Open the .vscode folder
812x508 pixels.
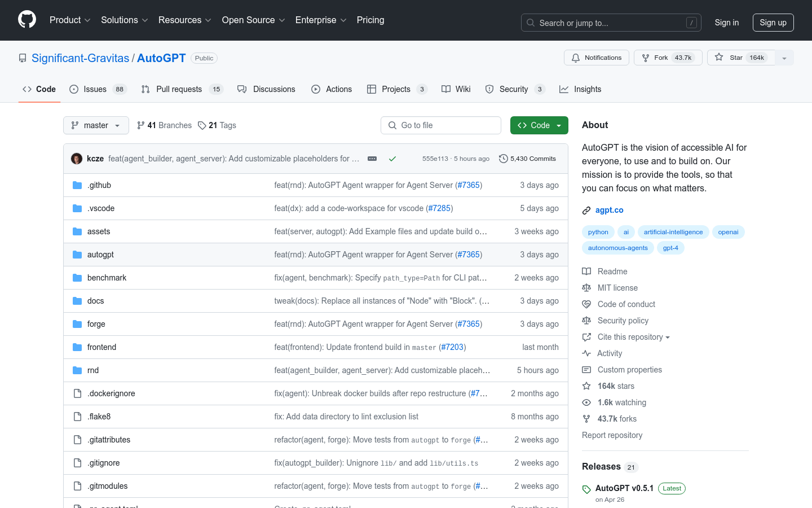coord(101,208)
